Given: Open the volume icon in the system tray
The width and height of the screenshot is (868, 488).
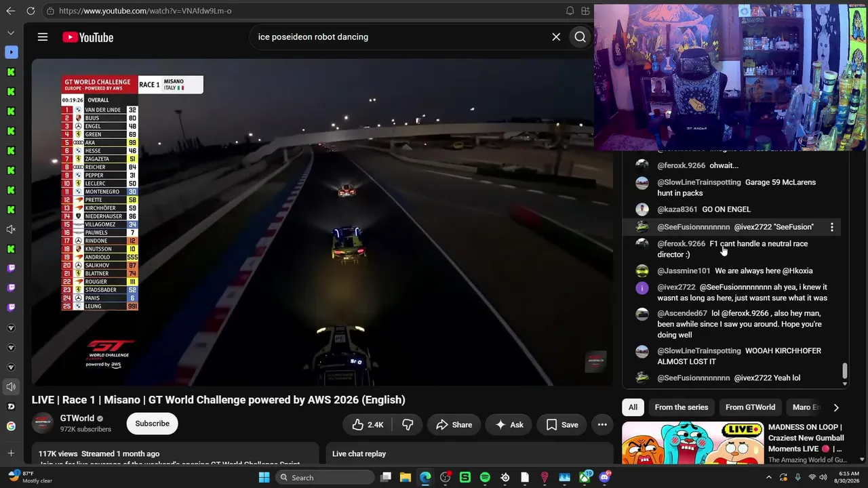Looking at the screenshot, I should tap(823, 478).
